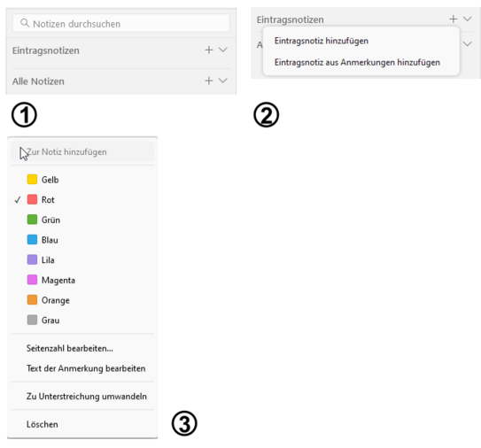This screenshot has width=481, height=448.
Task: Add an entry note via the plus beside Eintragsnotizen in panel 1
Action: coord(208,50)
